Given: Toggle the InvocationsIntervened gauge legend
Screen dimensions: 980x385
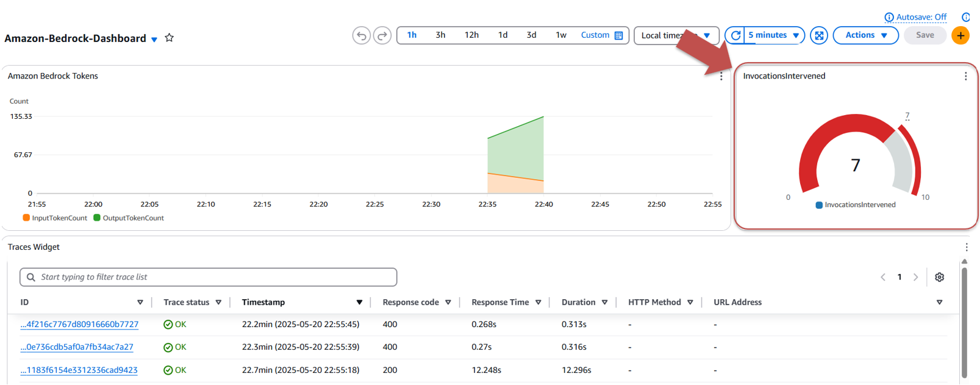Looking at the screenshot, I should [x=856, y=205].
